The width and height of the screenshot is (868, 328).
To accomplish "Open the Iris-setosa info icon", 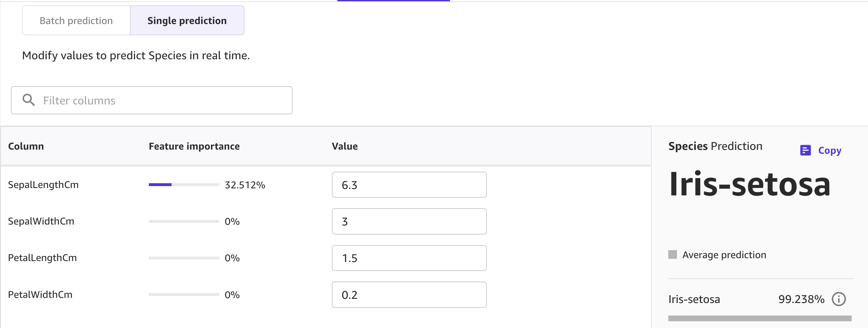I will (838, 299).
